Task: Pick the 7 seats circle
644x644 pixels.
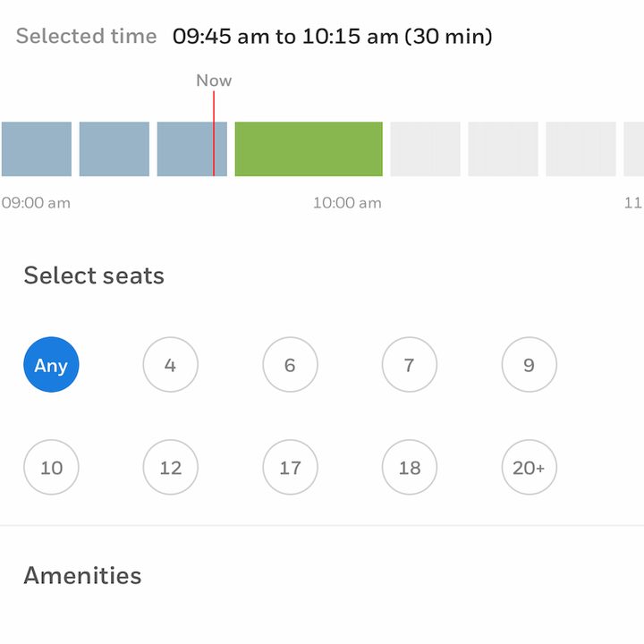Action: click(x=410, y=364)
